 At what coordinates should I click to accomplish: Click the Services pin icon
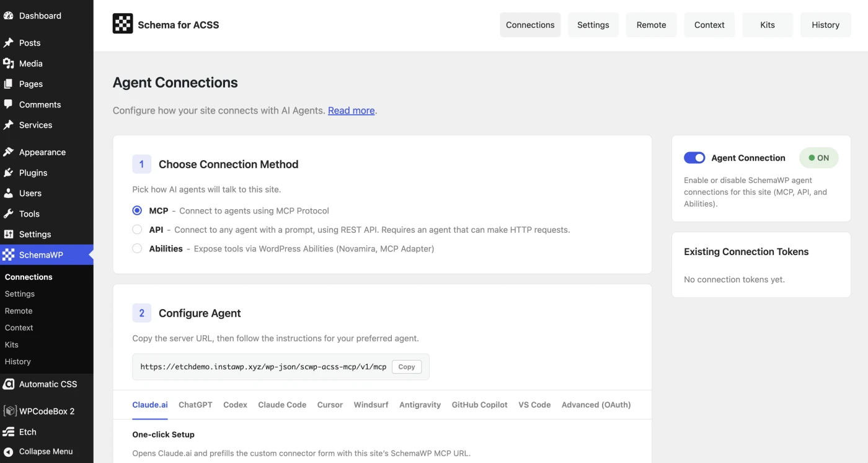pyautogui.click(x=9, y=125)
